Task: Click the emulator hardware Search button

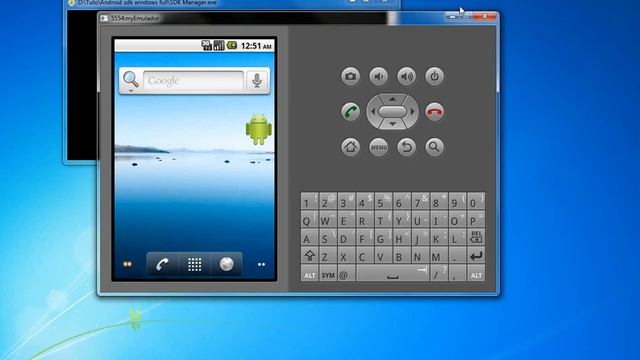Action: click(x=435, y=147)
